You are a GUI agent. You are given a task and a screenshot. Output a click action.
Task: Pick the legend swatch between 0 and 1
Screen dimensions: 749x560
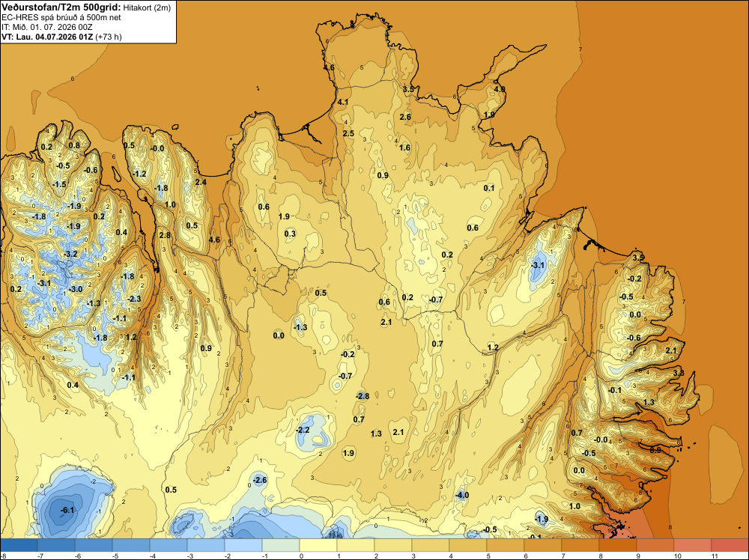[x=318, y=545]
